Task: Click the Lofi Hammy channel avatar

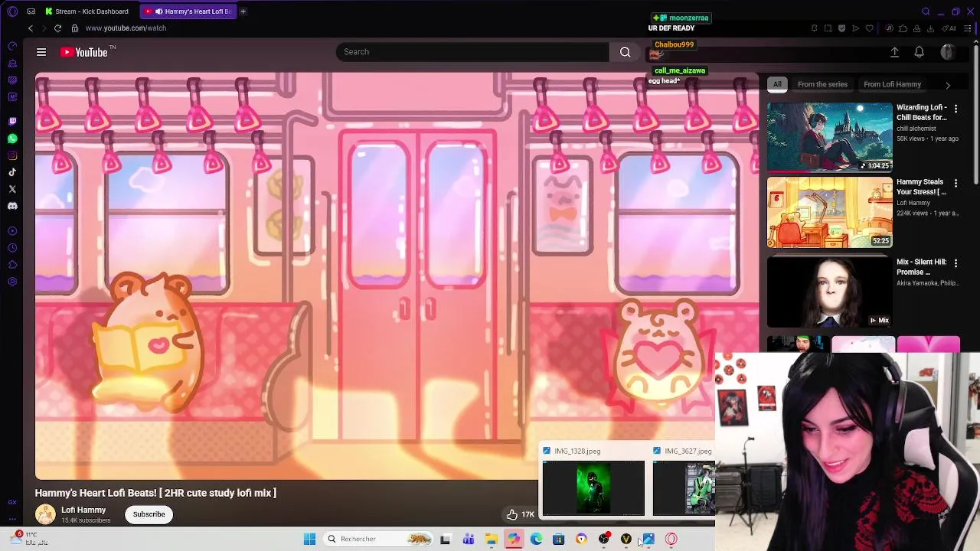Action: (x=45, y=514)
